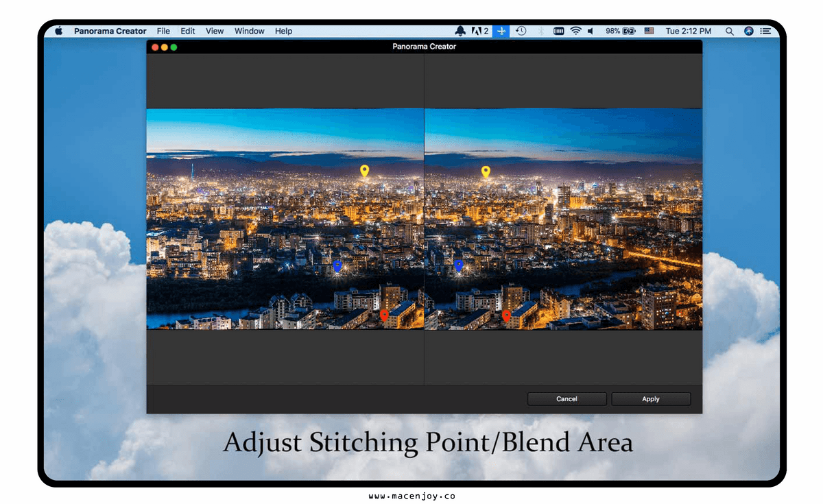
Task: Open the volume control icon
Action: click(591, 31)
